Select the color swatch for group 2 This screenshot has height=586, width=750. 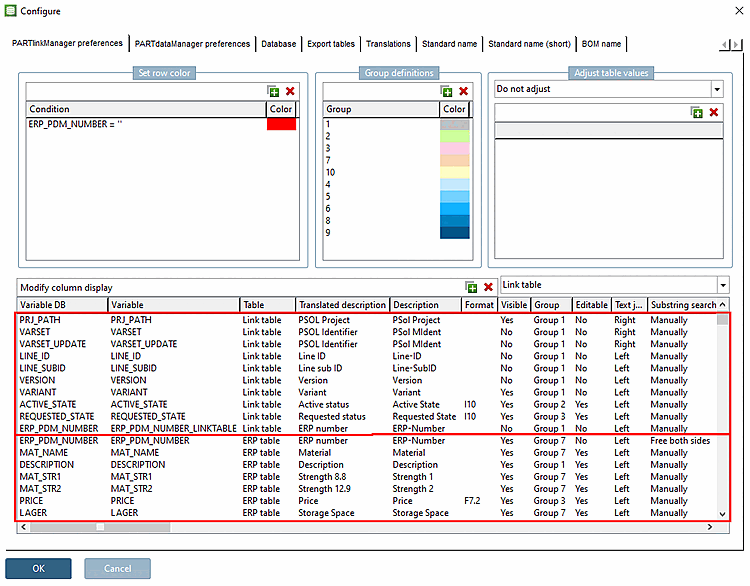coord(454,136)
